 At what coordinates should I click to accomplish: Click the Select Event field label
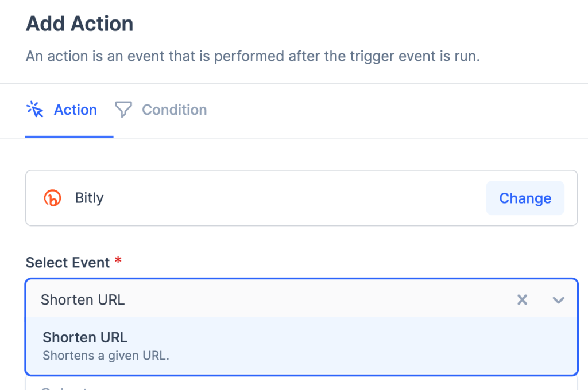[x=68, y=263]
